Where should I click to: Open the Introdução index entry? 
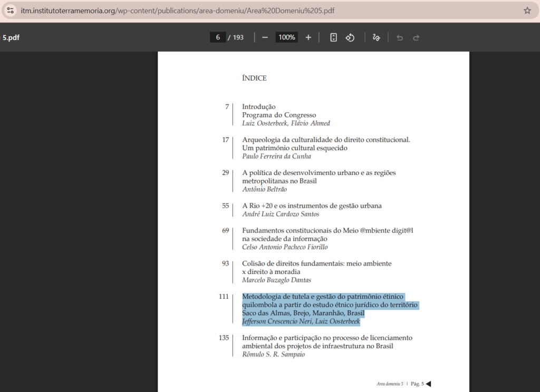point(258,106)
